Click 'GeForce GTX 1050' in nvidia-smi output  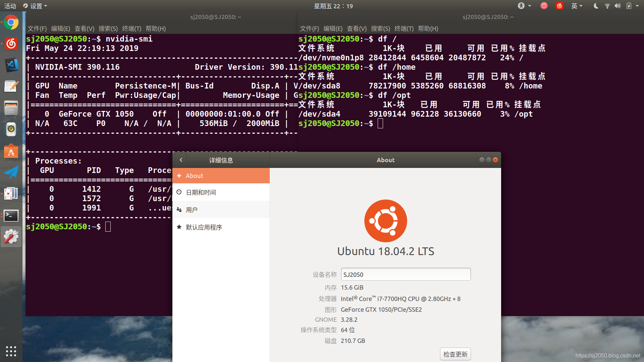tap(96, 114)
